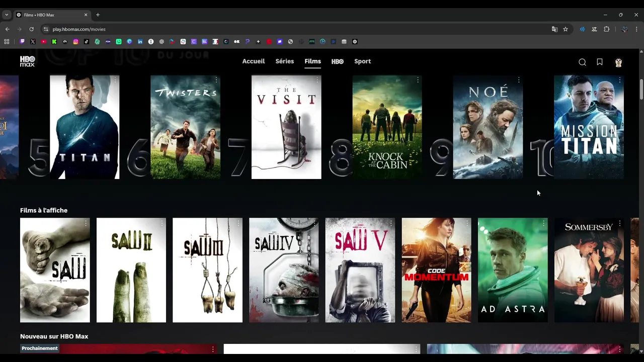Open the YouTube bookmark
Screen dimensions: 644x362
tap(44, 42)
